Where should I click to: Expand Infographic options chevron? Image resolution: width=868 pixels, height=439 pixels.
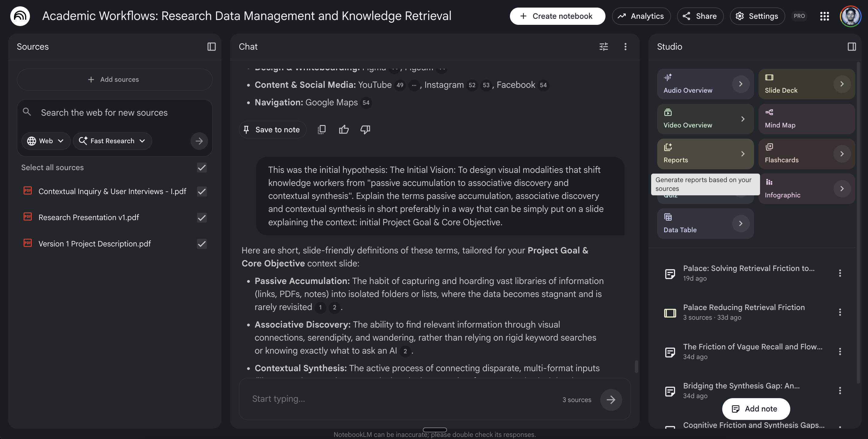click(x=842, y=189)
